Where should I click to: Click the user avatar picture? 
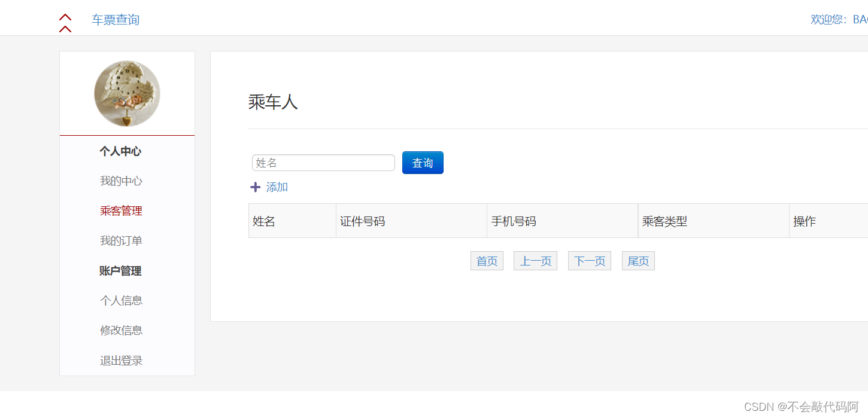(127, 93)
